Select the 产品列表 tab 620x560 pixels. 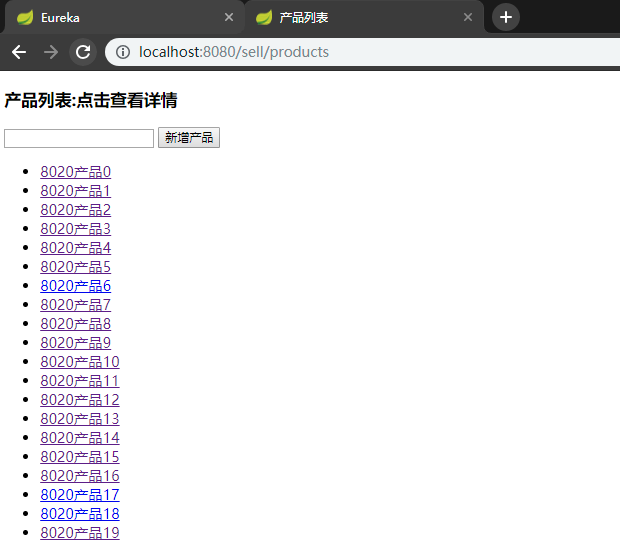click(350, 18)
